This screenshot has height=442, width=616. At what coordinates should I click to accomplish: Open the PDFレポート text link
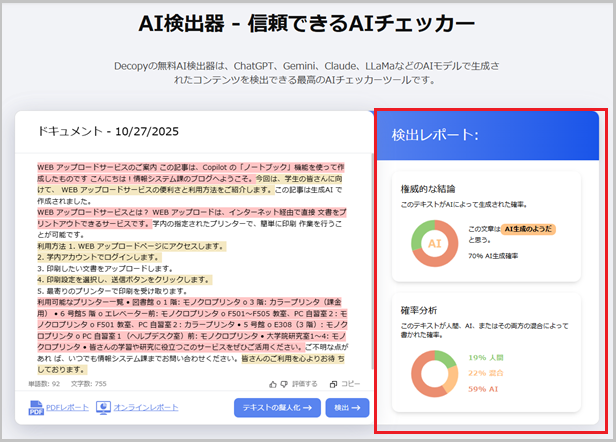(66, 408)
